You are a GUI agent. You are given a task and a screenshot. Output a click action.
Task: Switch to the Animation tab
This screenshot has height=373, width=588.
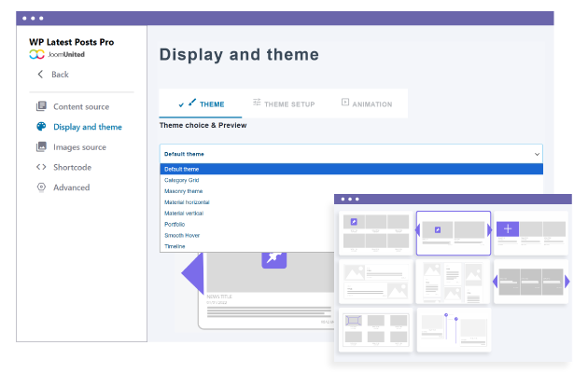367,104
